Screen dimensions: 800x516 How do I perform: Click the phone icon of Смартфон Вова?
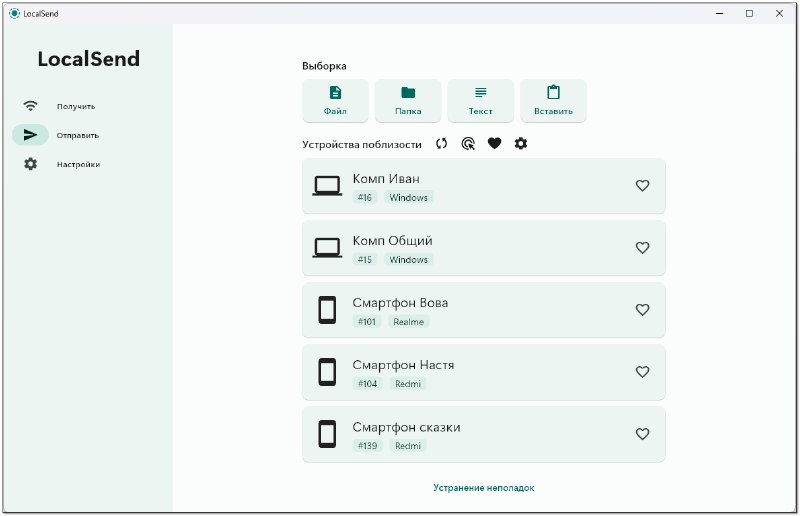[327, 310]
